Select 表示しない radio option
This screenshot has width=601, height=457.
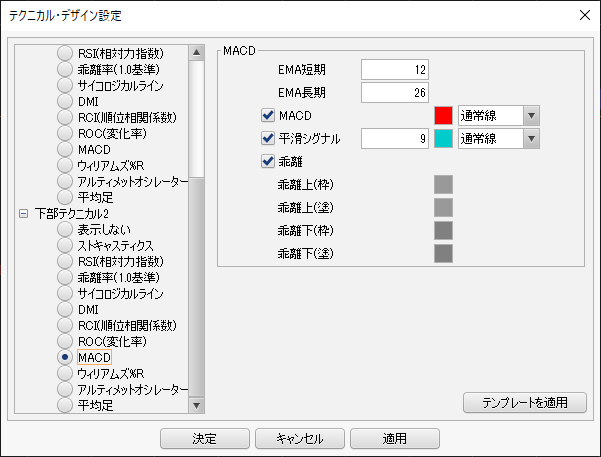(65, 229)
